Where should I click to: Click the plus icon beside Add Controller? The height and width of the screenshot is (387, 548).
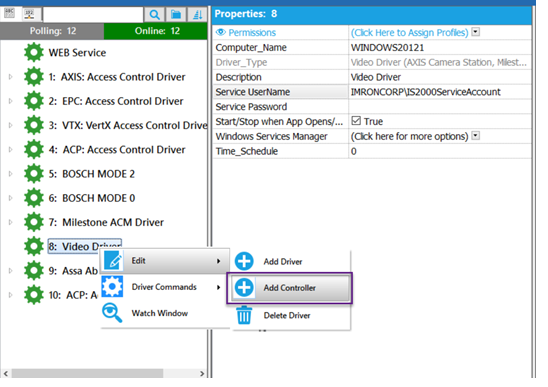click(244, 287)
